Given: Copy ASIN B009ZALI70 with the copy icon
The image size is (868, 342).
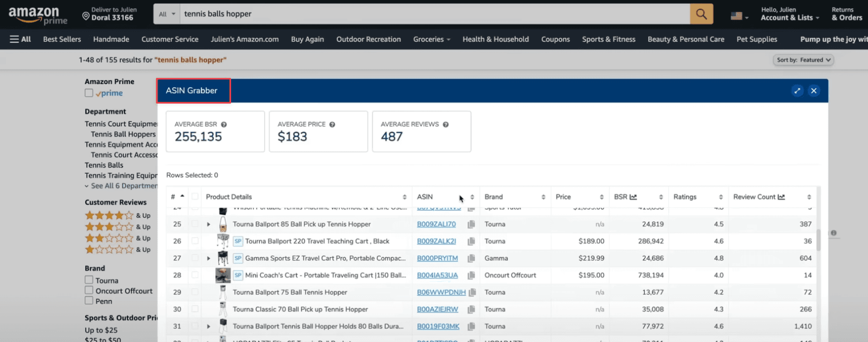Looking at the screenshot, I should (471, 224).
